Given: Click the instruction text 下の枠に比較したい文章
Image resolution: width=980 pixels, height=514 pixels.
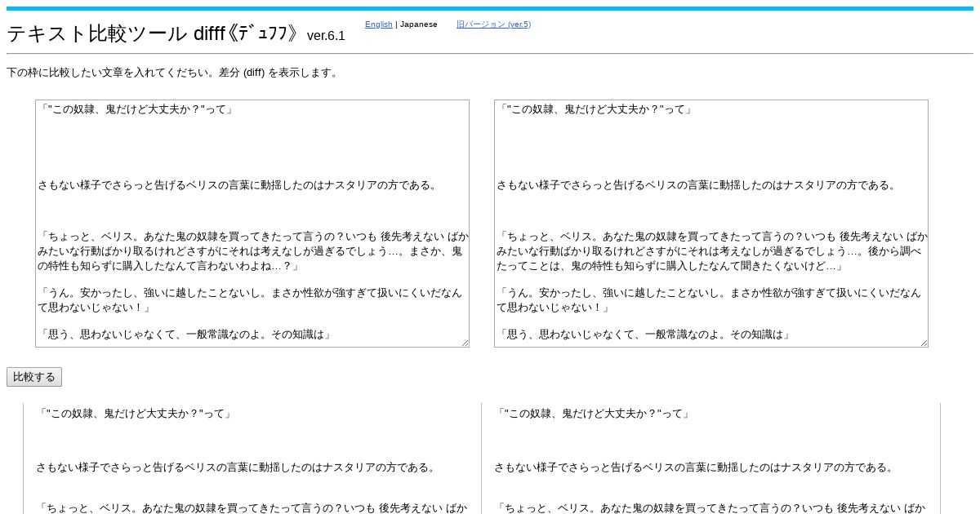Looking at the screenshot, I should tap(172, 73).
